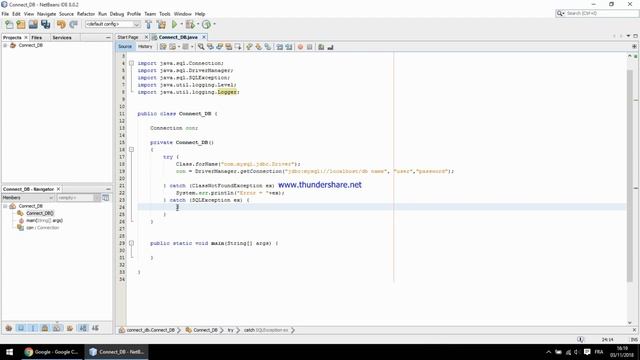Viewport: 640px width, 360px height.
Task: Click the editor vertical scrollbar
Action: [629, 176]
